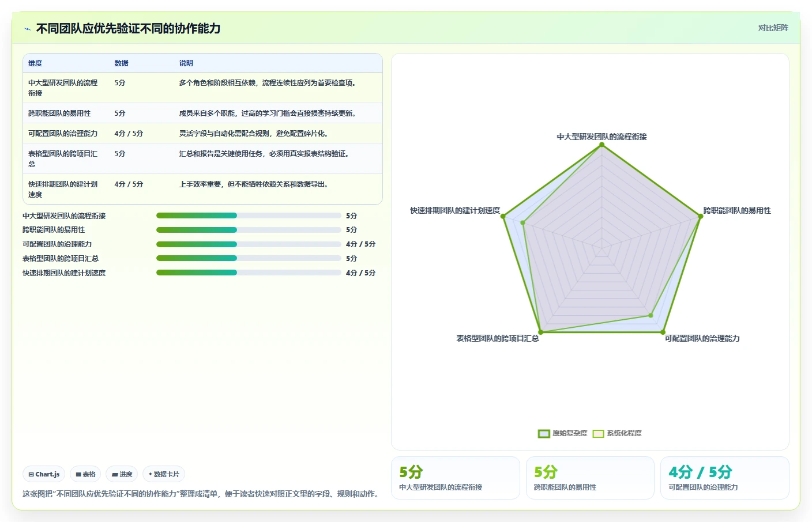
Task: Click the 5分 card for 跨职能团队的易用性
Action: pyautogui.click(x=590, y=478)
